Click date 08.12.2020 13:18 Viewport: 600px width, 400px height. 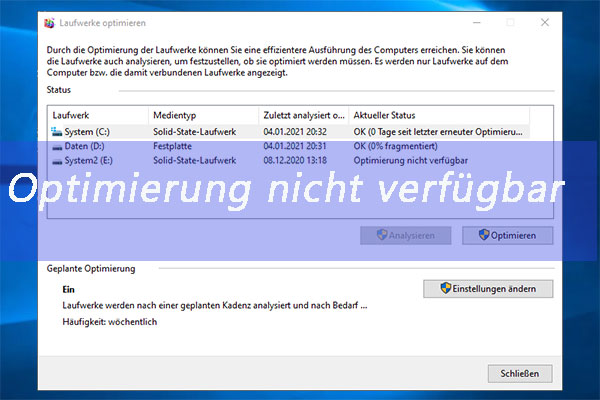[x=295, y=160]
